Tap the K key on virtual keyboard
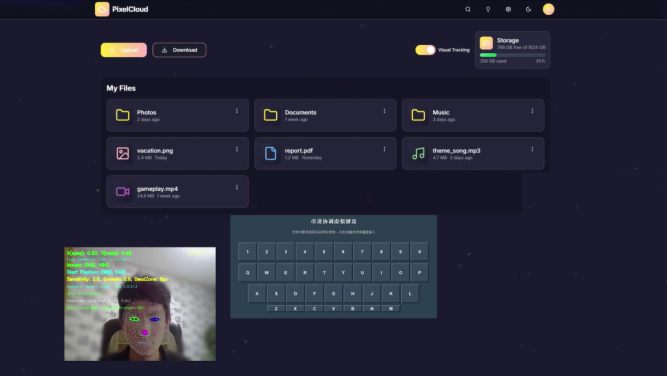 click(391, 293)
